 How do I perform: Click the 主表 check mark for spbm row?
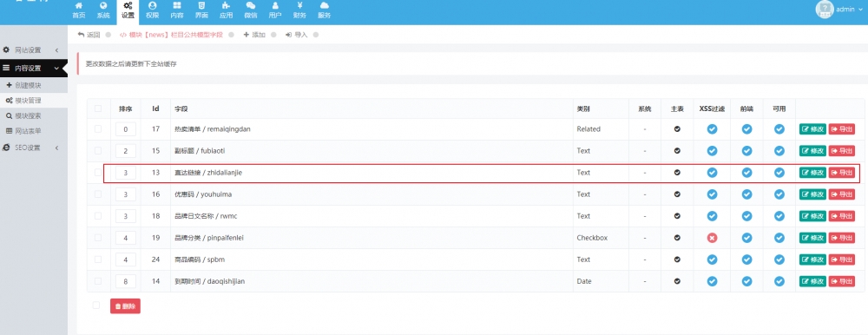pos(677,259)
